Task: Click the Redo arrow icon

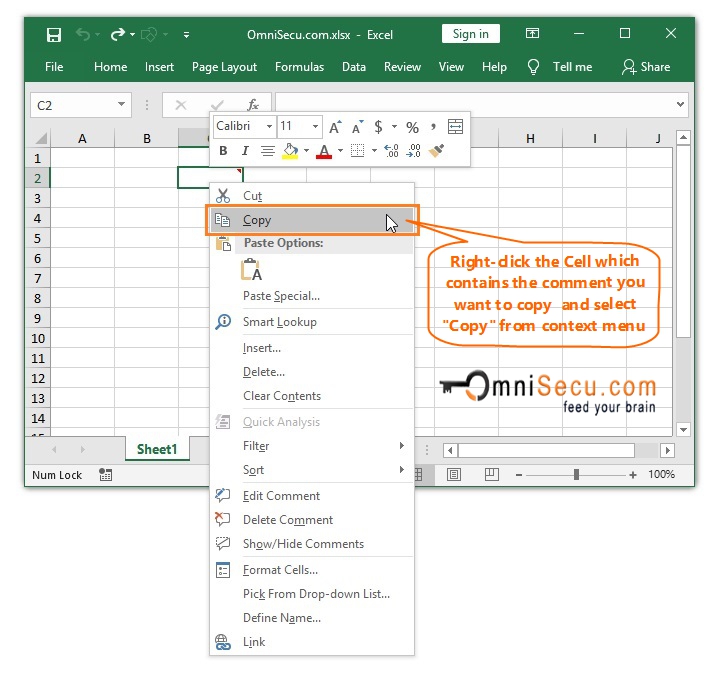Action: click(x=118, y=34)
